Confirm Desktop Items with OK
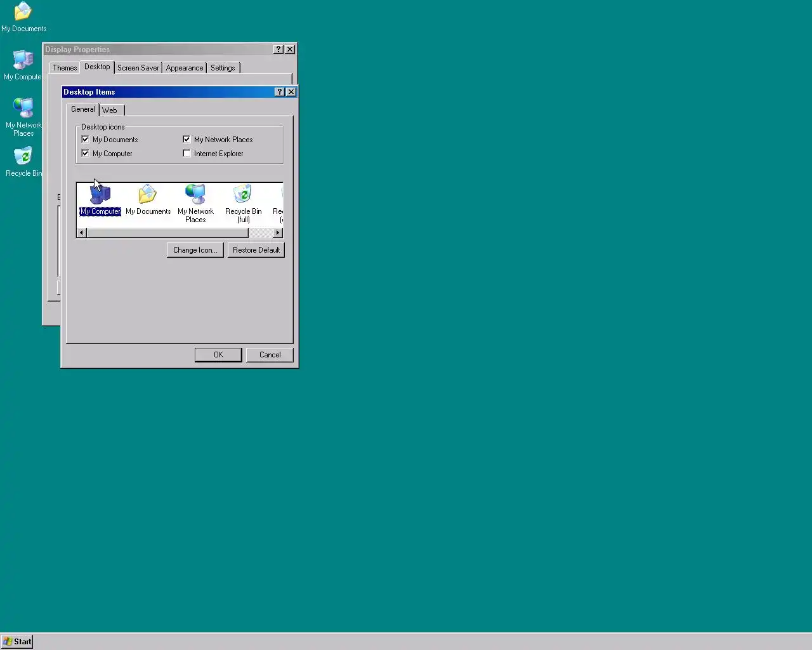The image size is (812, 650). click(x=218, y=355)
